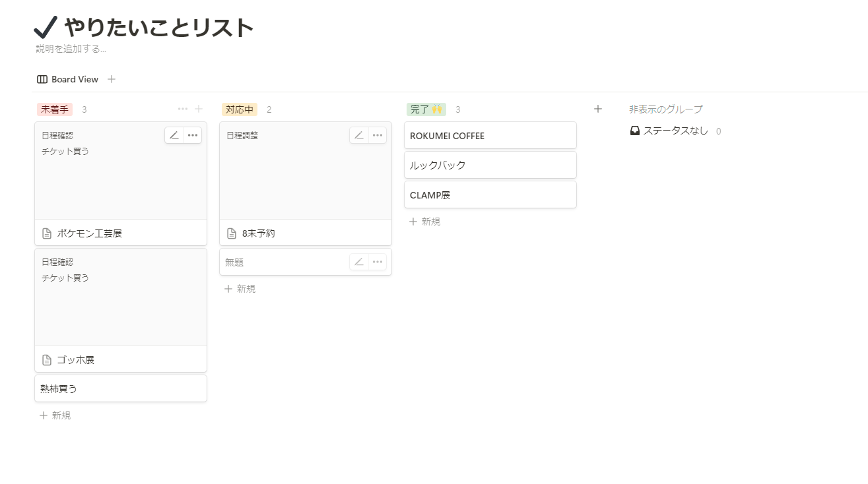Click plus icon to add a view
The height and width of the screenshot is (484, 868).
[x=112, y=79]
